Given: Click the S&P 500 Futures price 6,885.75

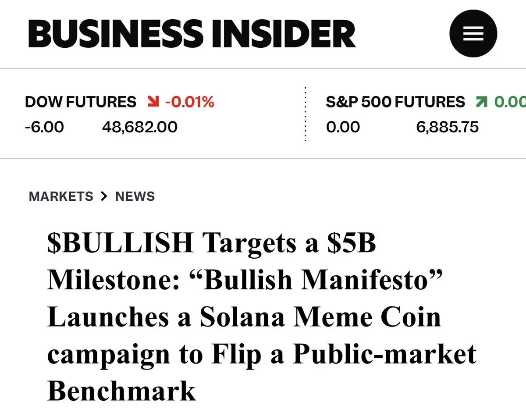Looking at the screenshot, I should point(447,127).
